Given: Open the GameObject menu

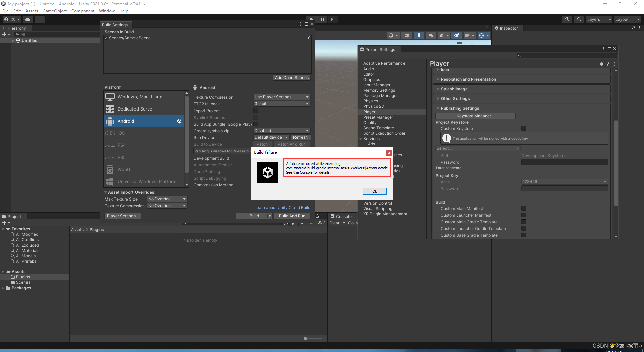Looking at the screenshot, I should pos(55,11).
